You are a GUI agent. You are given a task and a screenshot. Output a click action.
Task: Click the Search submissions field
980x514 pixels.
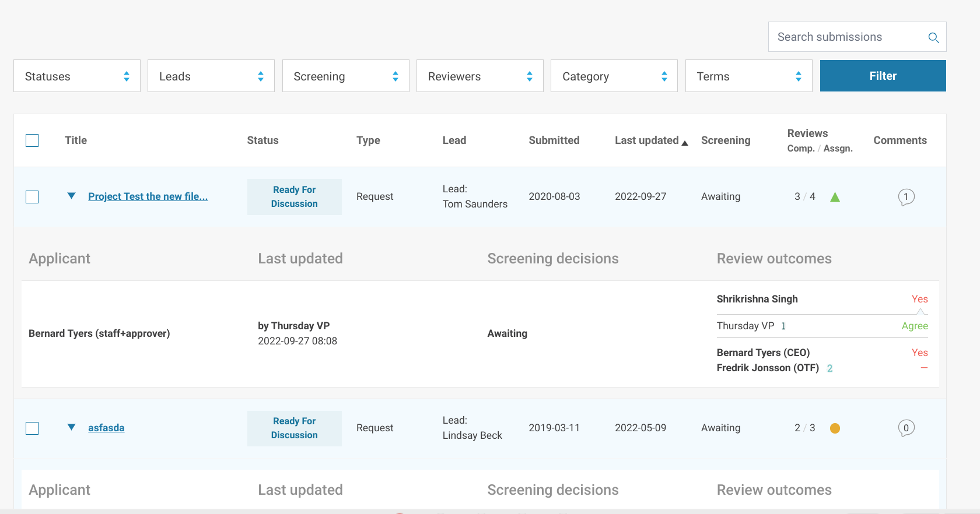point(846,37)
